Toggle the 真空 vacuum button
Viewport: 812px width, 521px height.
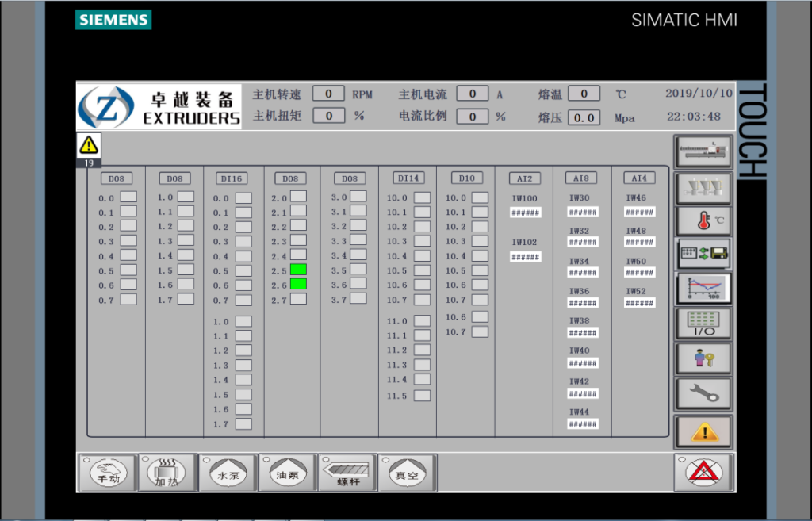(x=407, y=473)
